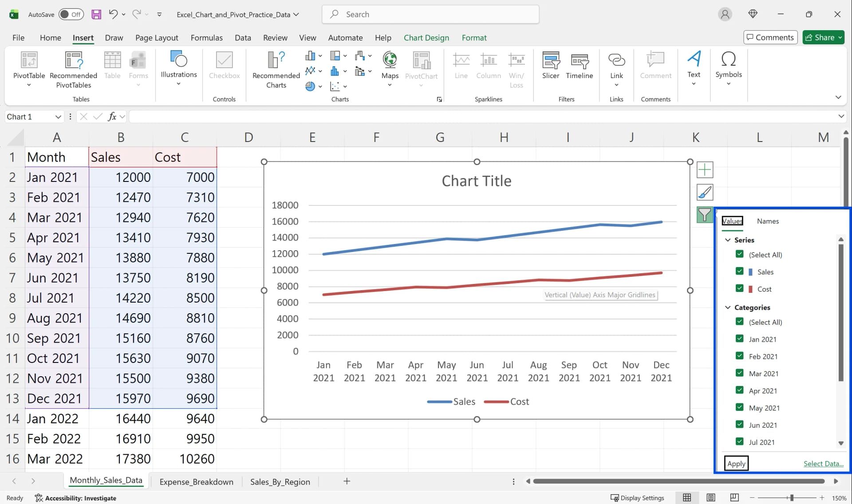Open the Expense_Breakdown sheet tab

[x=196, y=482]
